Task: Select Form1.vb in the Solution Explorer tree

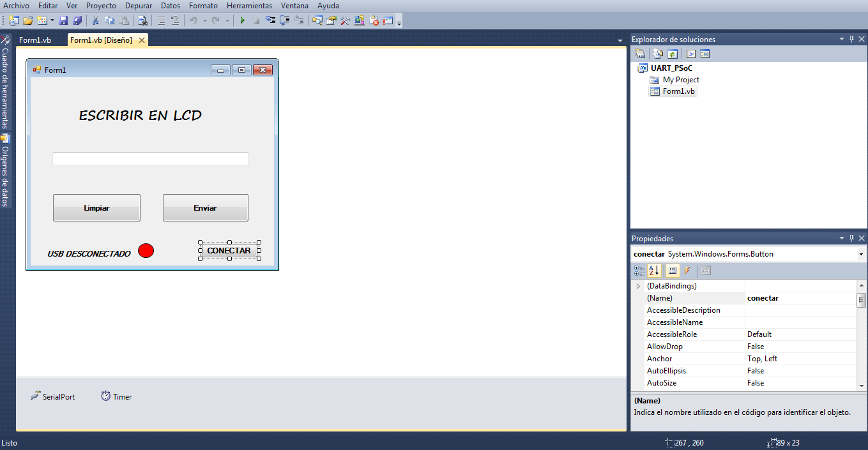Action: pyautogui.click(x=680, y=91)
